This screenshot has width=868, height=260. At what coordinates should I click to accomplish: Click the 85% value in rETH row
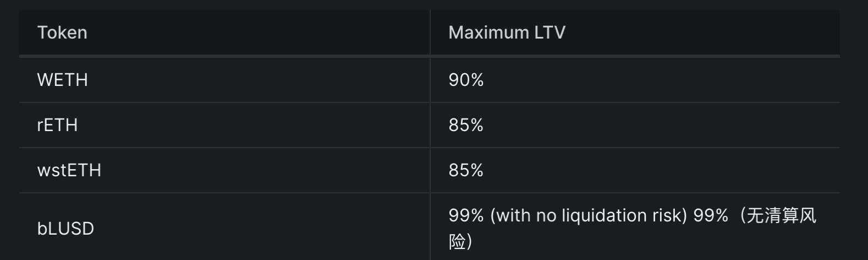click(x=466, y=125)
